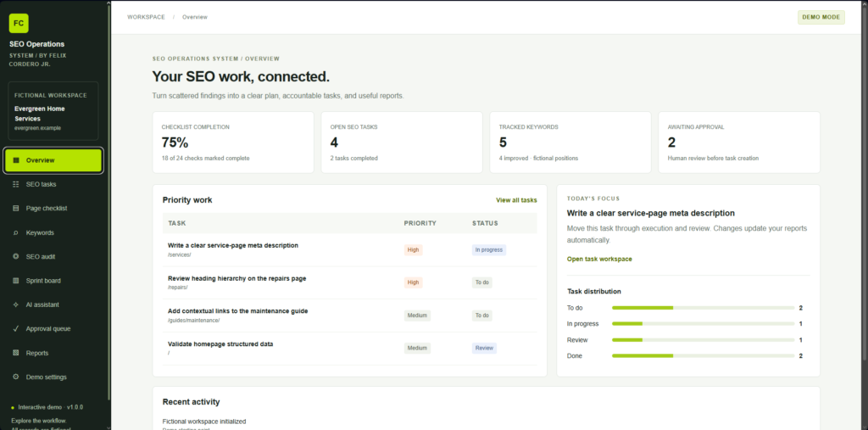
Task: Click Overview breadcrumb item
Action: click(195, 17)
